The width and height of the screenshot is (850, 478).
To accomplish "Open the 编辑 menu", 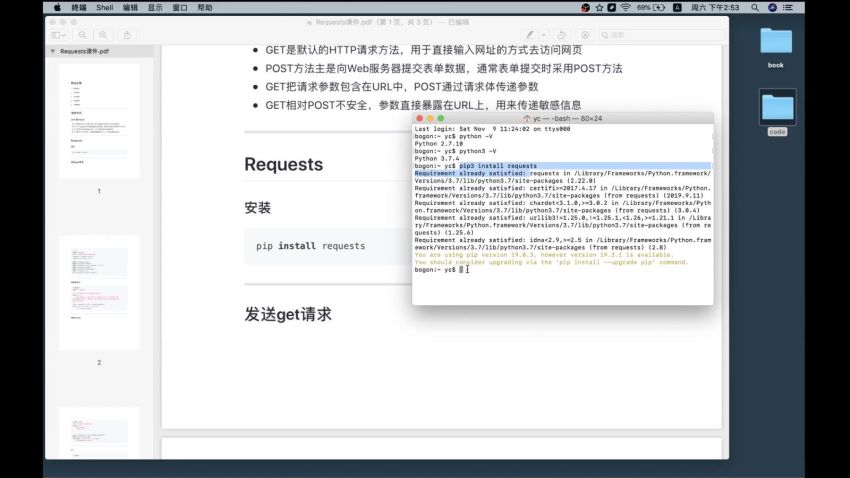I will pos(130,8).
